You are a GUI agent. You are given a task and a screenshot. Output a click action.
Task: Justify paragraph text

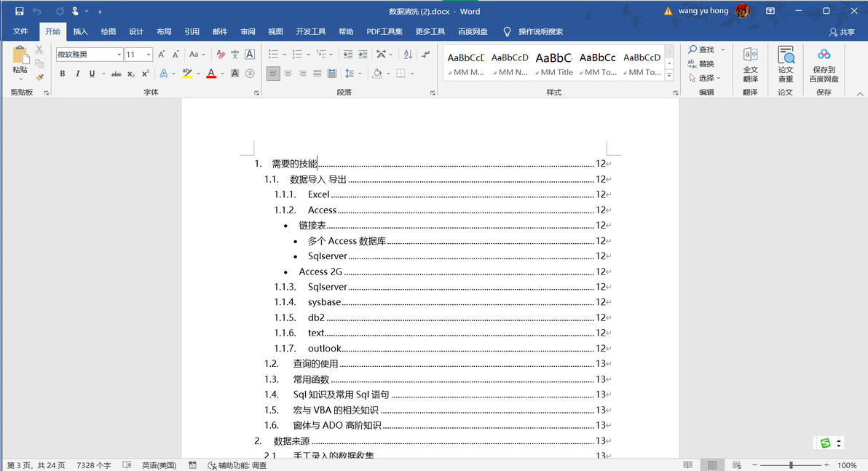pos(317,73)
